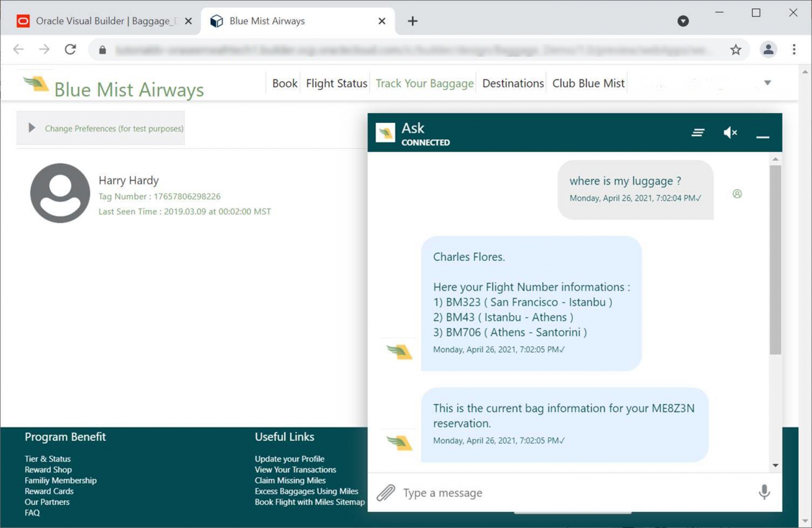
Task: Click the Last Seen Time text
Action: (185, 211)
